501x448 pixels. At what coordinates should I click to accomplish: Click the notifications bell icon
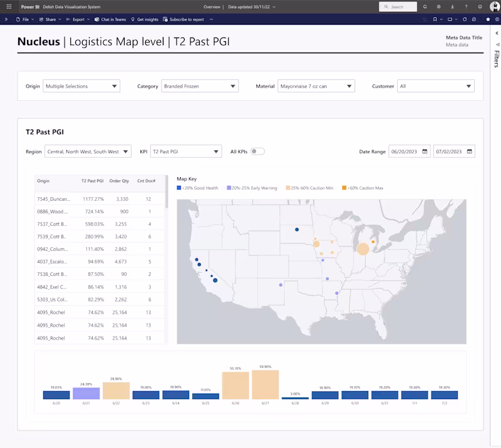point(425,7)
